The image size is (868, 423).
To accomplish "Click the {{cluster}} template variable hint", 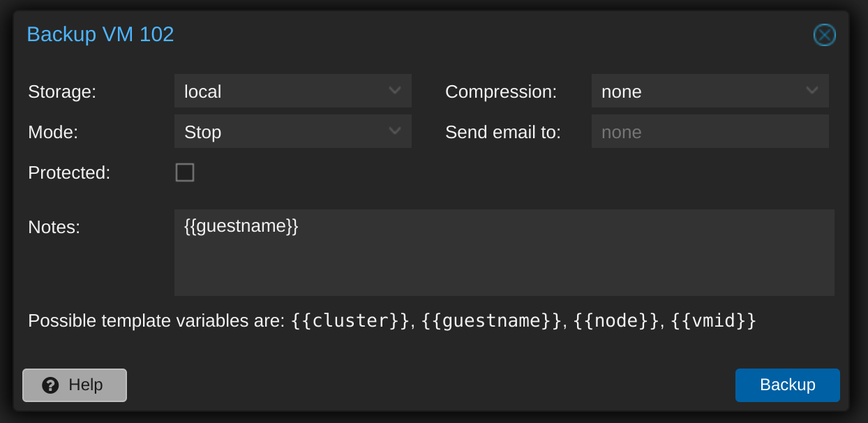I will coord(350,321).
